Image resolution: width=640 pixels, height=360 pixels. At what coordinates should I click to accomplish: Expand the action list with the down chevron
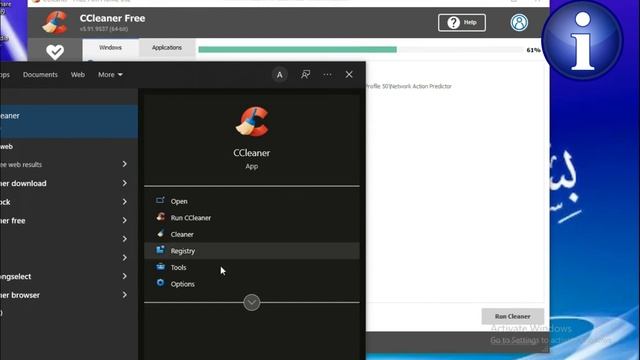(x=251, y=302)
